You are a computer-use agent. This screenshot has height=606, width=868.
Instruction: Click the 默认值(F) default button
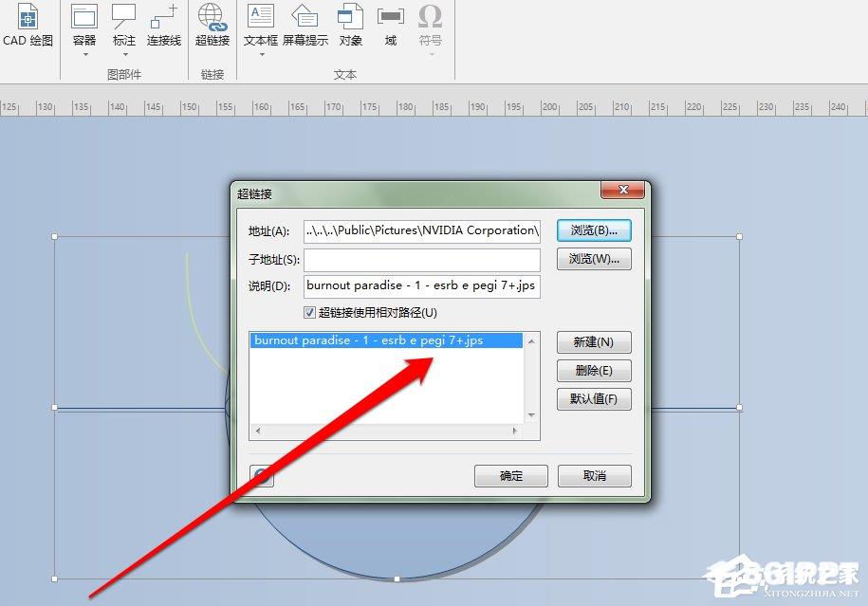(x=594, y=398)
